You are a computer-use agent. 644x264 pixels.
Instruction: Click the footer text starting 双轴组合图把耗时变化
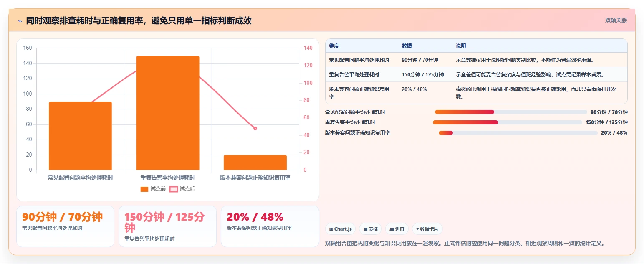pyautogui.click(x=465, y=243)
